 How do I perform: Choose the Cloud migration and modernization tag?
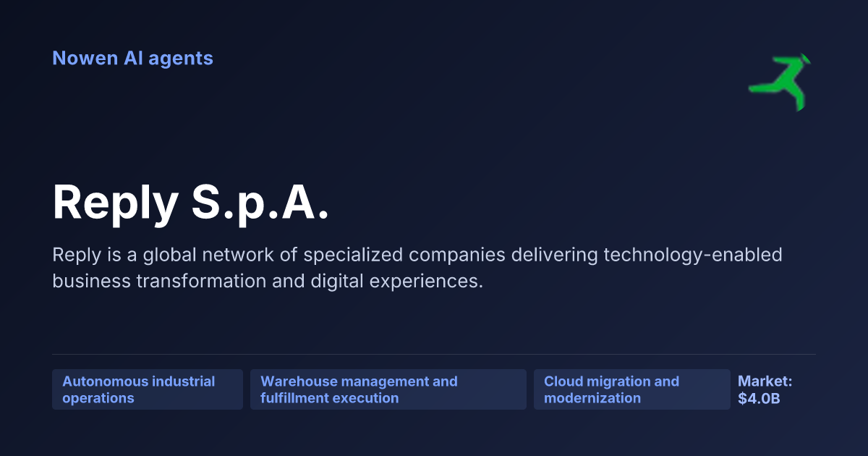click(632, 389)
